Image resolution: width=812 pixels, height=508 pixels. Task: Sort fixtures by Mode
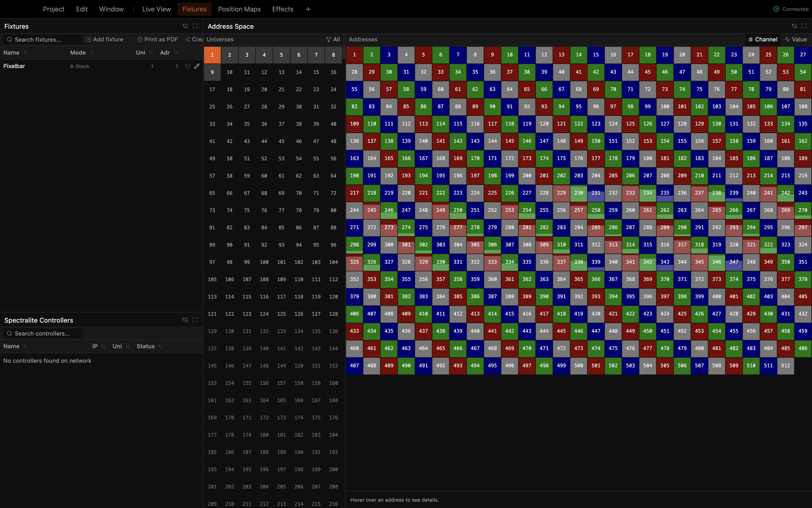(82, 52)
